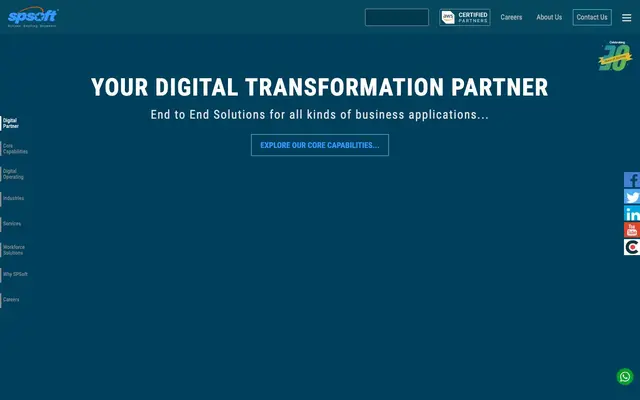Jump to Why SPSoft section

click(15, 274)
